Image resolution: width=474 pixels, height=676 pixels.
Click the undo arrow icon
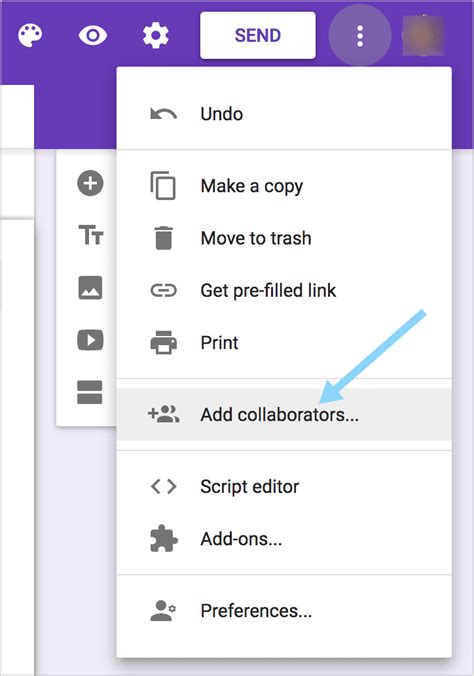(x=163, y=114)
